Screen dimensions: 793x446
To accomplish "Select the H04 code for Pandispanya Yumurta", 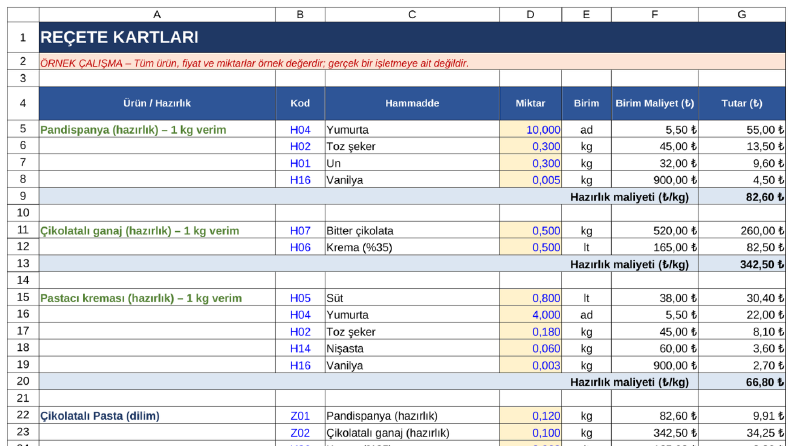I will pos(300,129).
